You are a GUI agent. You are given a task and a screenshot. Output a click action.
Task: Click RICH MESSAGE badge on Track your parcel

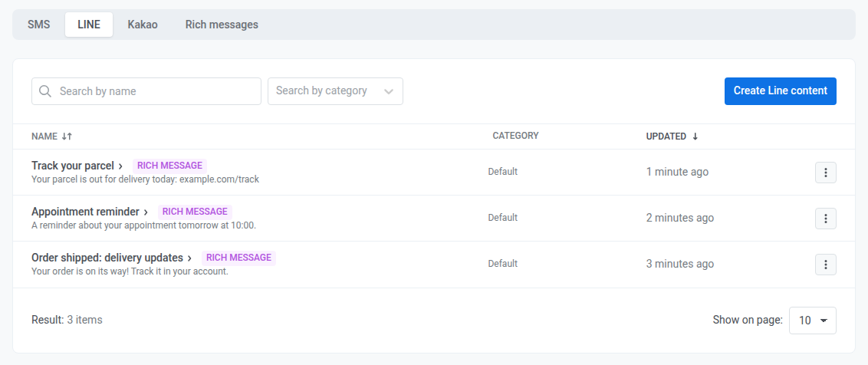click(170, 165)
